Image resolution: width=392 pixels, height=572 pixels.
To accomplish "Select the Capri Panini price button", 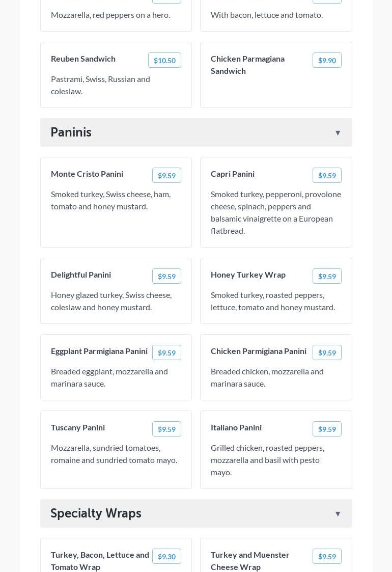I will coord(327,175).
